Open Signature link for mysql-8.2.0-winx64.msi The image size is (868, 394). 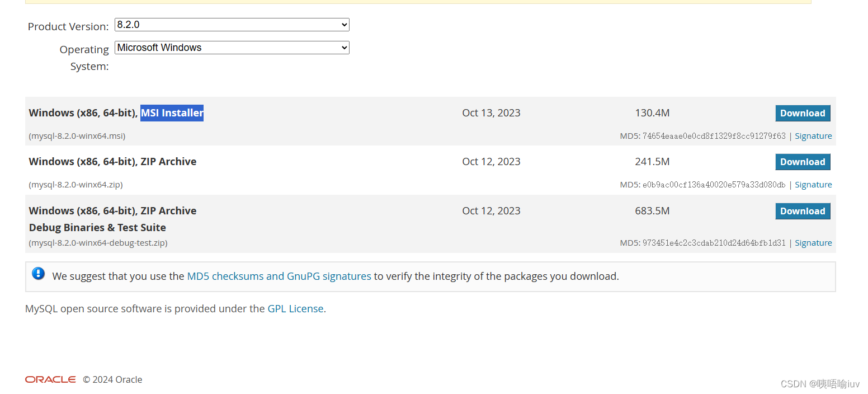click(813, 136)
